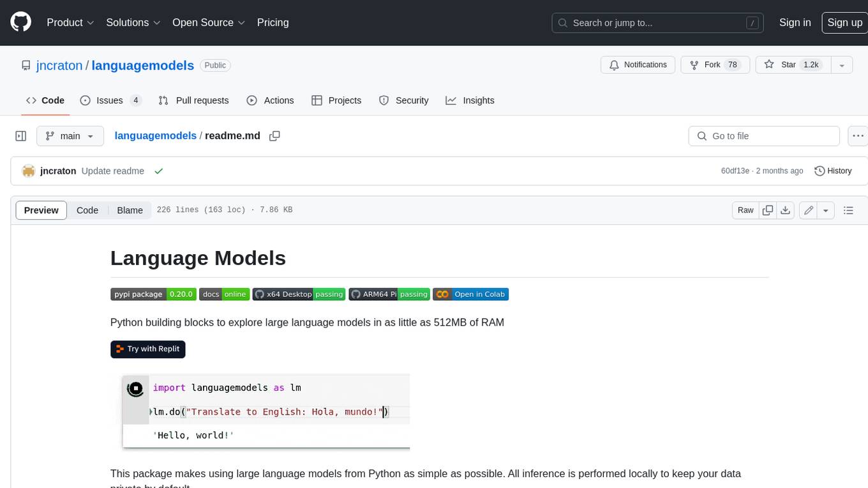
Task: Open the edit options dropdown arrow
Action: tap(826, 210)
